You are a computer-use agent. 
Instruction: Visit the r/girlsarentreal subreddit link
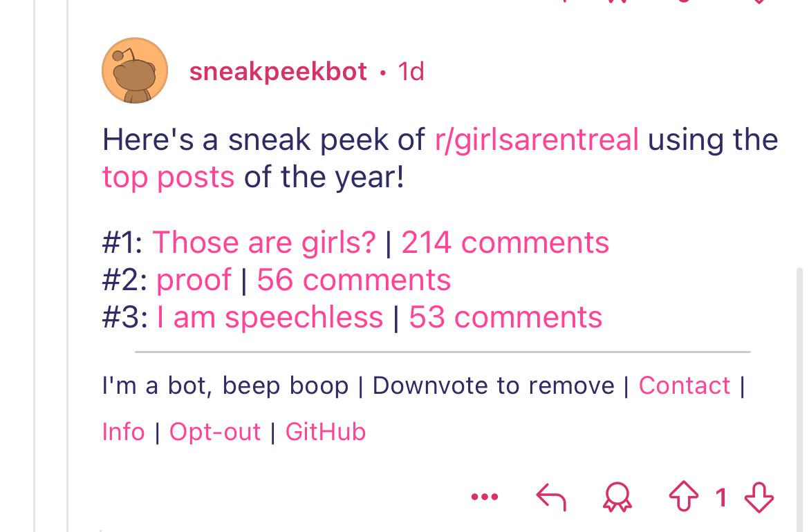point(537,140)
